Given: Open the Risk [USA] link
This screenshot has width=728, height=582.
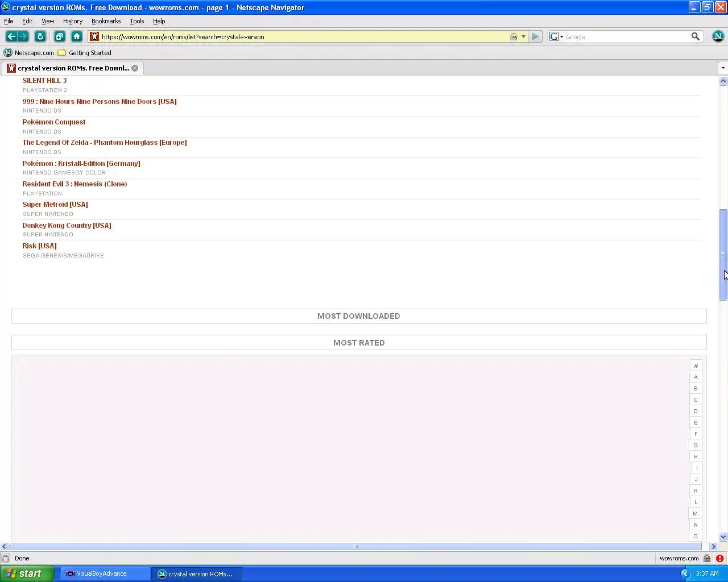Looking at the screenshot, I should click(x=39, y=246).
